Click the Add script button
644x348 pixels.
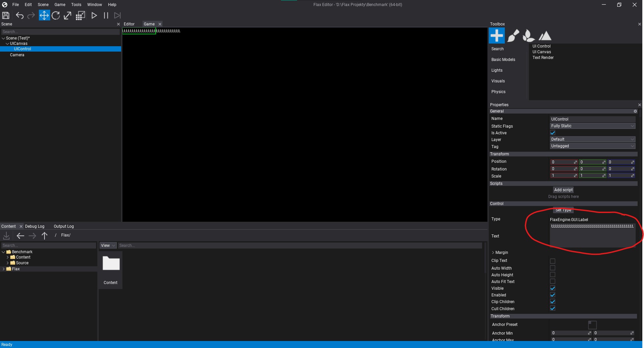(x=563, y=190)
